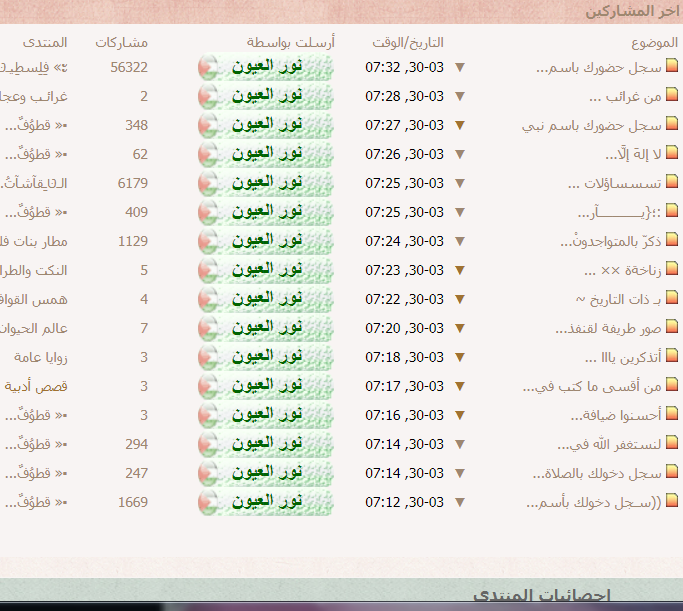Click the flag icon in the 1129 posts row
Screen dimensions: 683x611
click(x=208, y=242)
